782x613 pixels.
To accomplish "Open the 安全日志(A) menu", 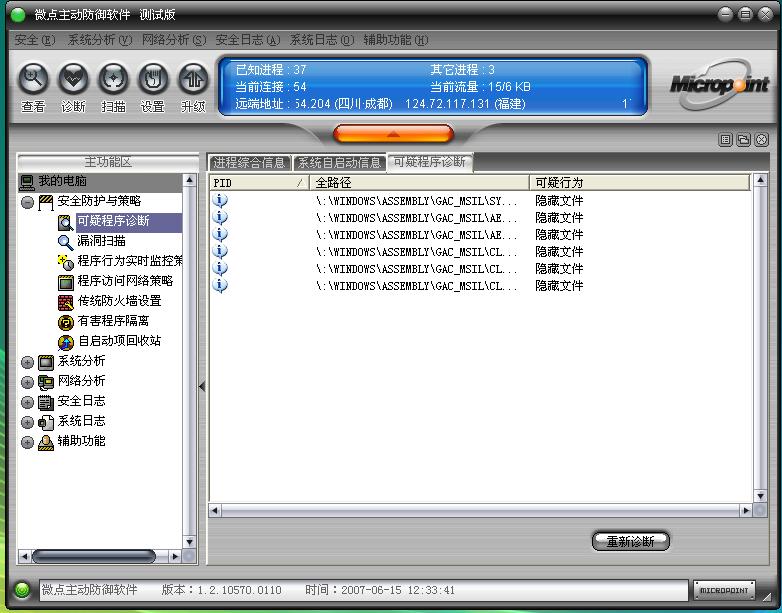I will (x=248, y=40).
